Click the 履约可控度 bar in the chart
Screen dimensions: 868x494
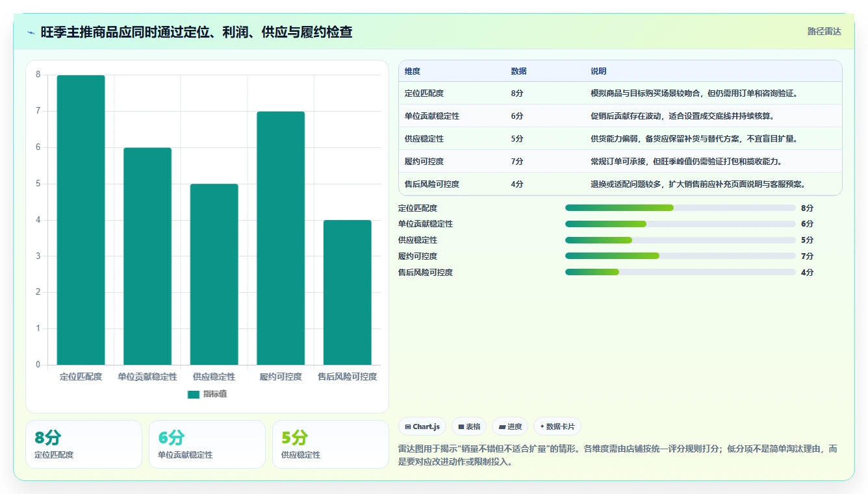tap(281, 238)
